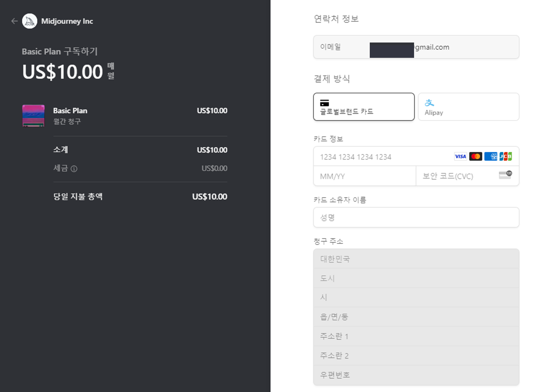
Task: Click the US$10.00 amount beside 소계
Action: [212, 150]
